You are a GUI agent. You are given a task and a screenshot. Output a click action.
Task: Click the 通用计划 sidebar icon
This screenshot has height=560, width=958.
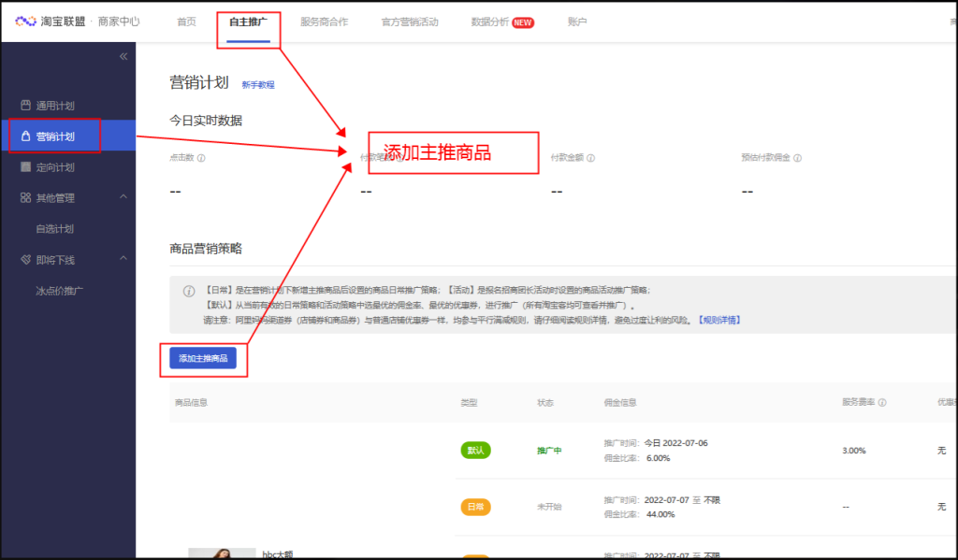[x=25, y=106]
